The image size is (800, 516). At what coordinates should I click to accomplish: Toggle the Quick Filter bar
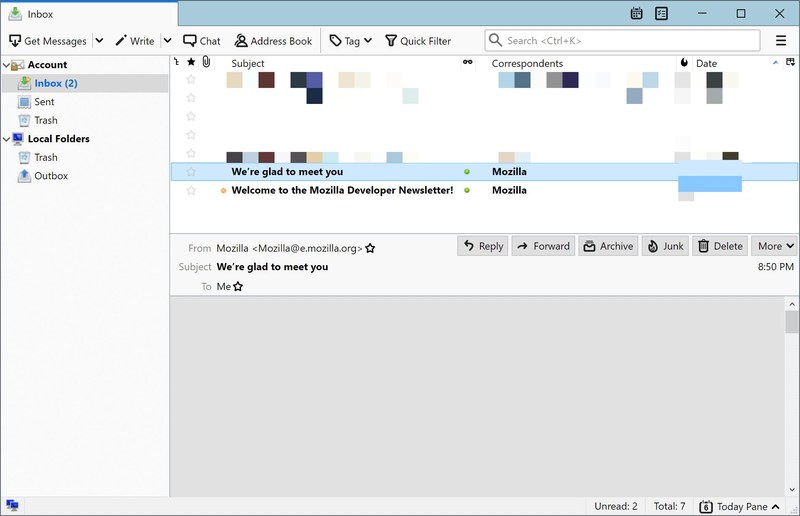(418, 41)
